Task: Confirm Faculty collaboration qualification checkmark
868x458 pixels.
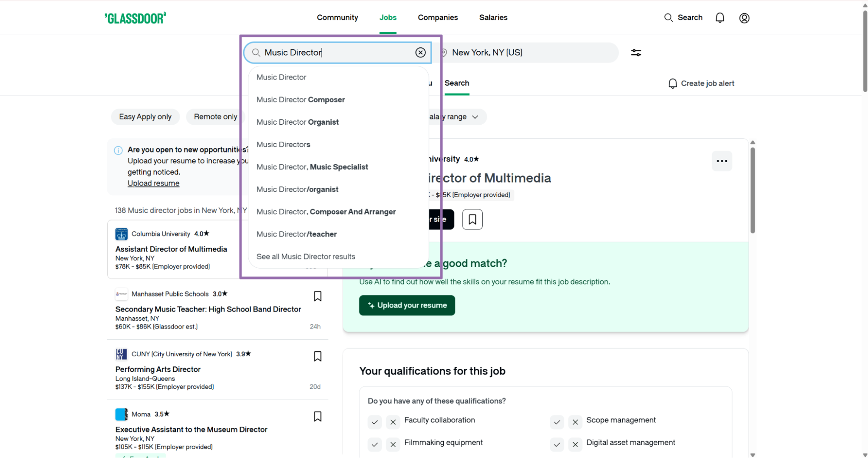Action: click(375, 421)
